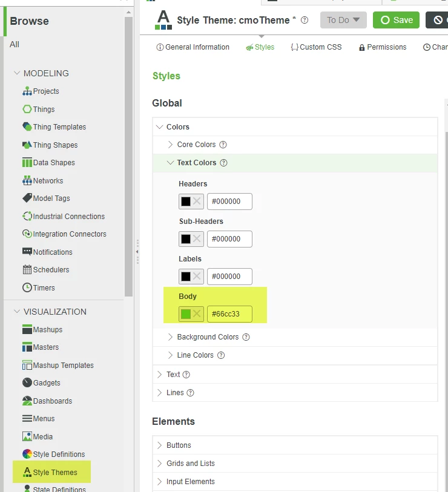
Task: Show All entities in Browse
Action: tap(15, 44)
